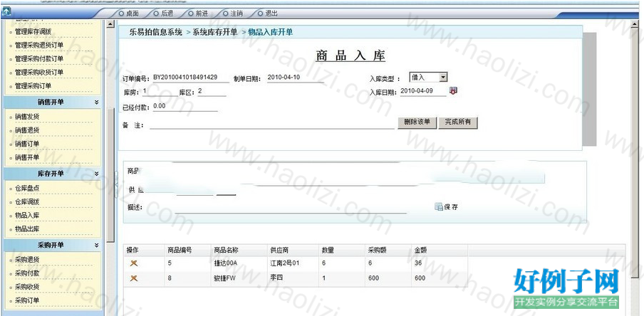The image size is (644, 316).
Task: Open 采购收货 in sidebar
Action: tap(27, 286)
